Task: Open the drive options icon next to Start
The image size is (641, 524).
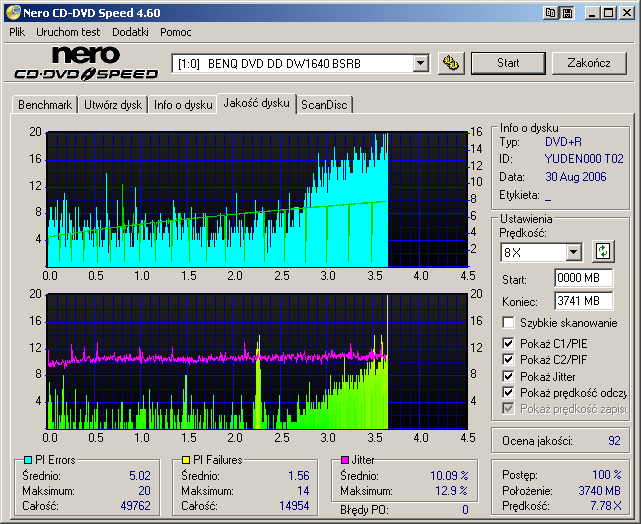Action: [x=451, y=63]
